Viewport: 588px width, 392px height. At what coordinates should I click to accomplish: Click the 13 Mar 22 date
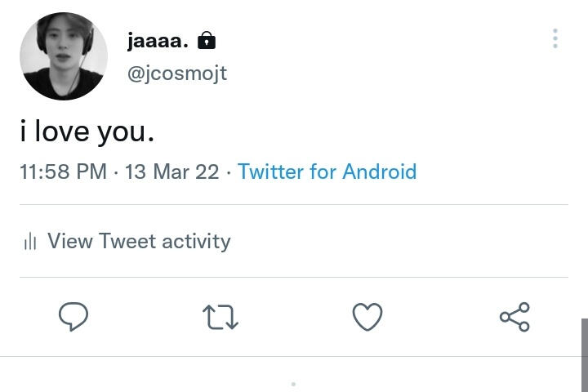click(x=171, y=172)
